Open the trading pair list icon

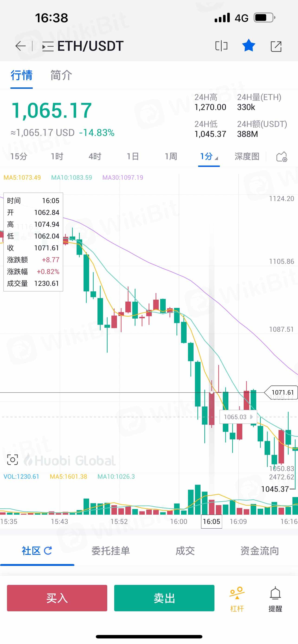(48, 47)
